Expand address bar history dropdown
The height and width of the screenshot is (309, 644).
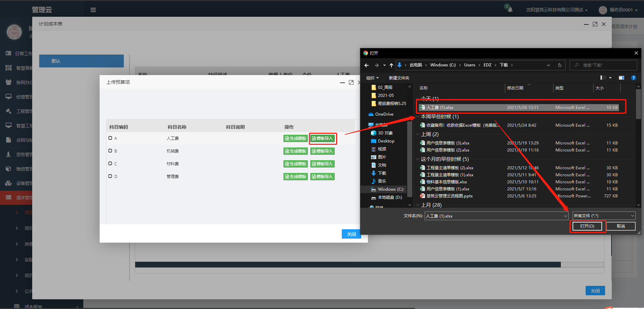(x=548, y=65)
